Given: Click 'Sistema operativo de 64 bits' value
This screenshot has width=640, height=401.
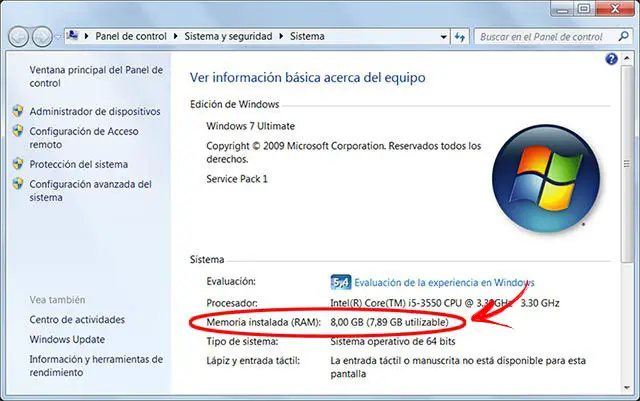Looking at the screenshot, I should point(393,341).
